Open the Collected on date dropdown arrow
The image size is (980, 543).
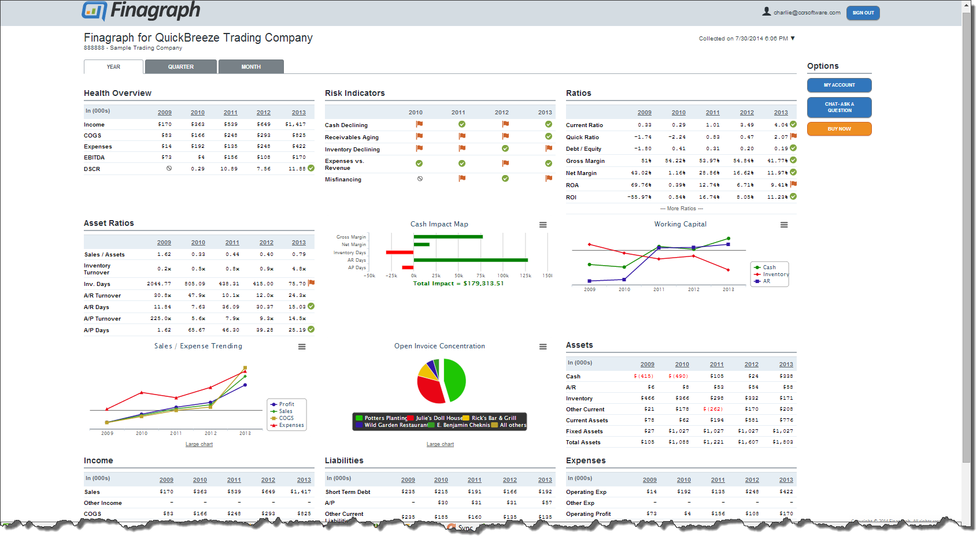pos(793,38)
